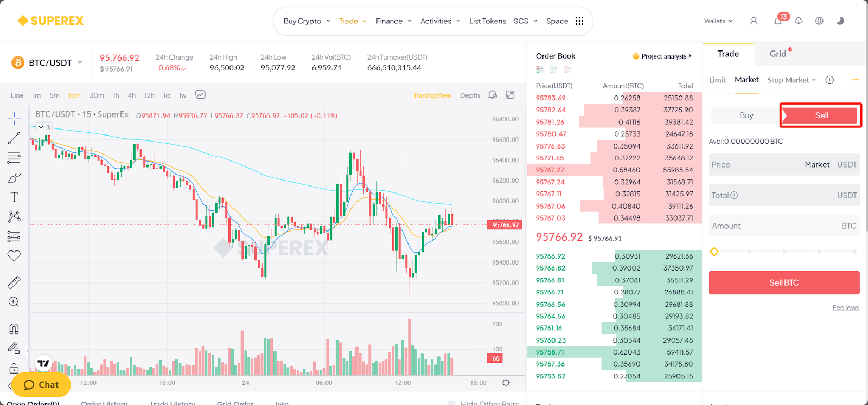
Task: Select the text annotation tool
Action: point(14,197)
